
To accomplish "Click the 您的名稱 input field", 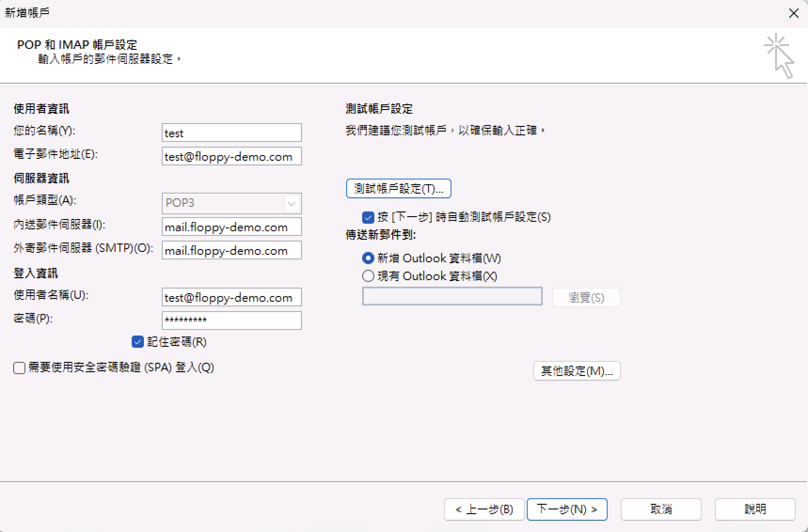I will click(231, 133).
